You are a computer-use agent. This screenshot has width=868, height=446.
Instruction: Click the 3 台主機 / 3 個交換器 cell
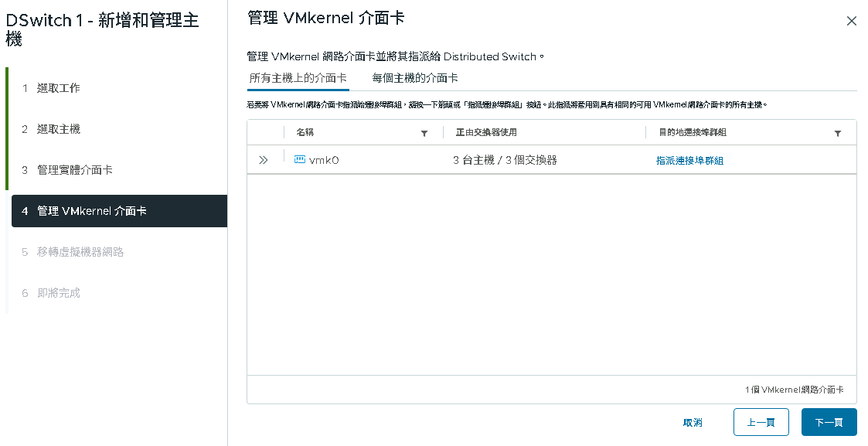(505, 160)
